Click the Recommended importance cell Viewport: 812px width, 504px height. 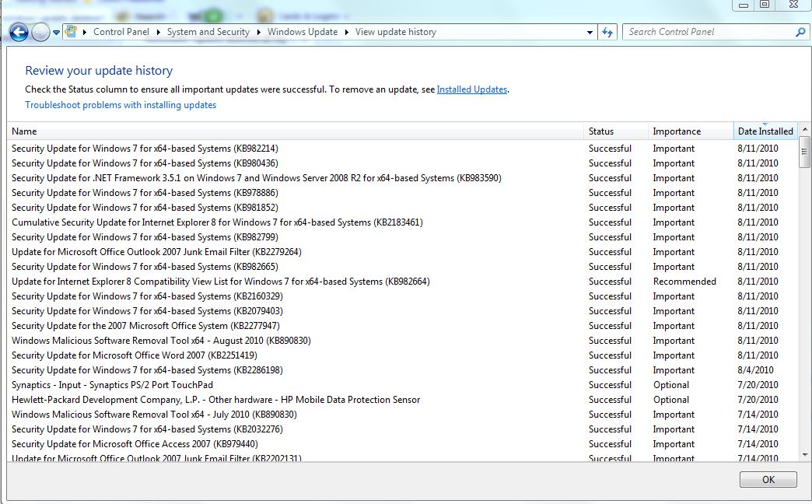(x=684, y=282)
